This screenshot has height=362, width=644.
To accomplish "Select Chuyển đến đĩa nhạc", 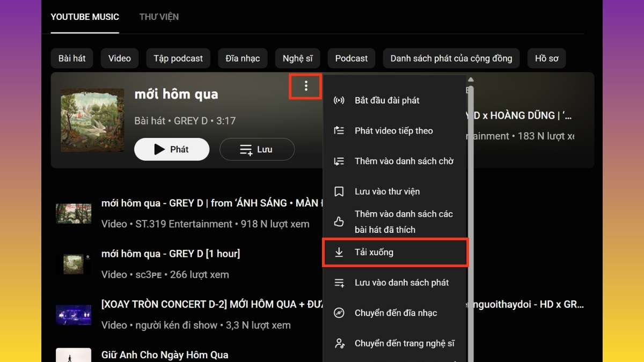I will point(396,313).
